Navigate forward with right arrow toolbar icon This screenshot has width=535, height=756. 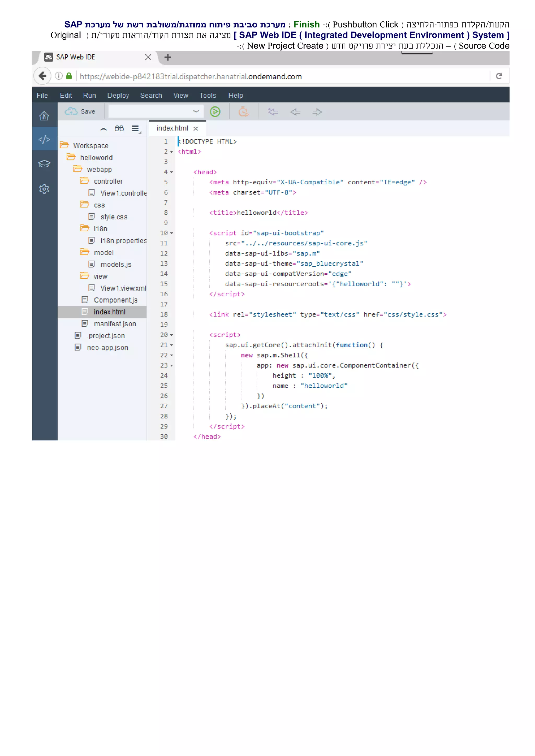(317, 112)
